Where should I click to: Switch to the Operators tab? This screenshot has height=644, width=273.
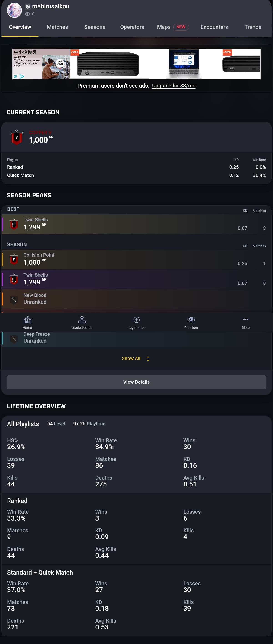click(x=132, y=27)
